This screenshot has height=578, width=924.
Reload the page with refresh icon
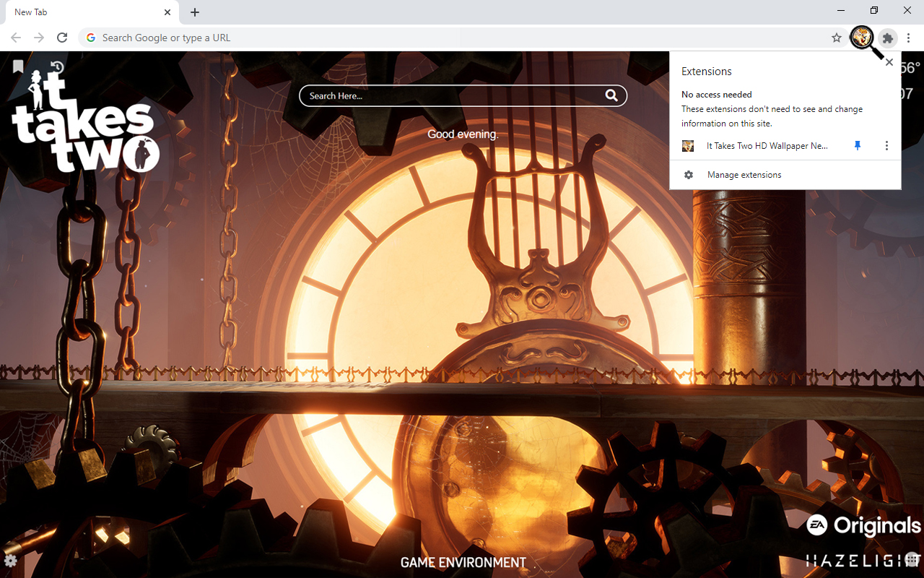[62, 38]
